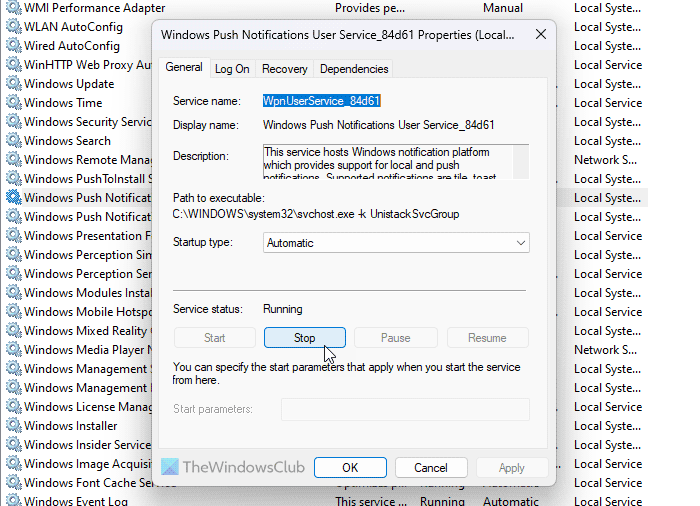
Task: Click the Windows Presentation Foundation gear icon
Action: [x=14, y=236]
